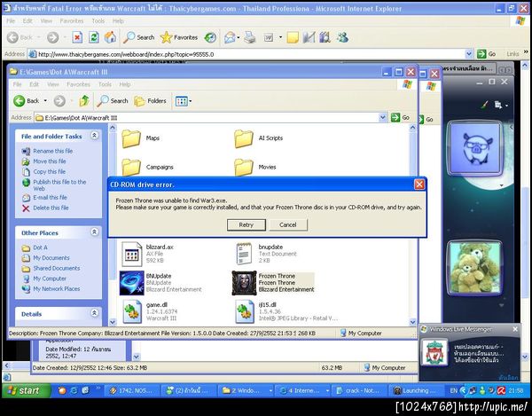The image size is (532, 416).
Task: Switch to Launching taskbar button
Action: (x=415, y=390)
